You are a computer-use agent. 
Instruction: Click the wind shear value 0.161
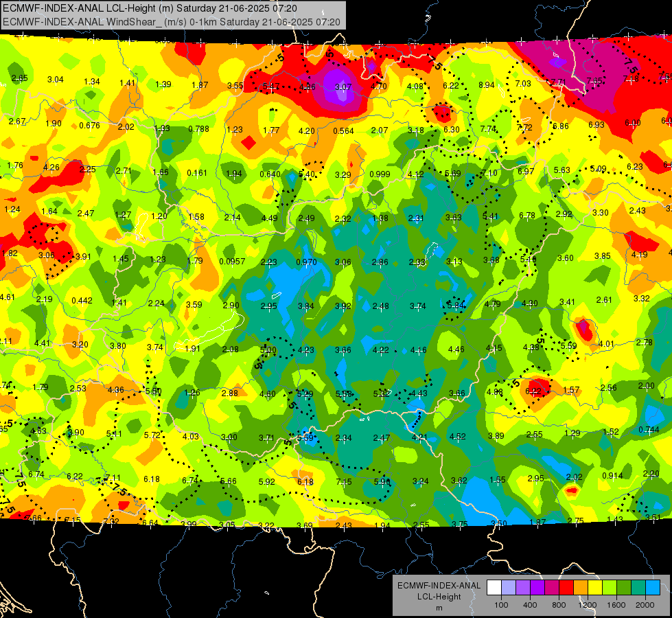(197, 173)
